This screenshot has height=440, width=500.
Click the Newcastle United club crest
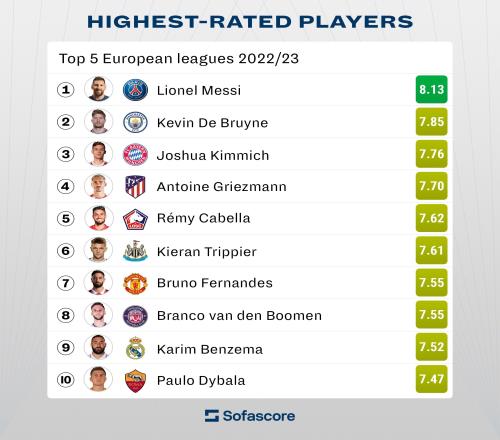click(135, 251)
